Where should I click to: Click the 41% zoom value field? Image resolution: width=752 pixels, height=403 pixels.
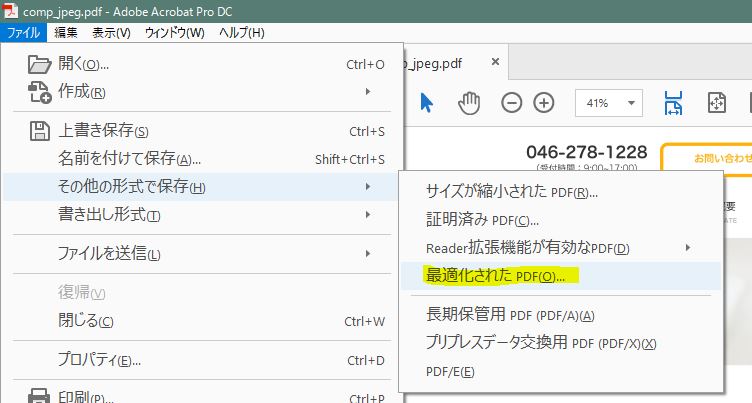[x=598, y=103]
